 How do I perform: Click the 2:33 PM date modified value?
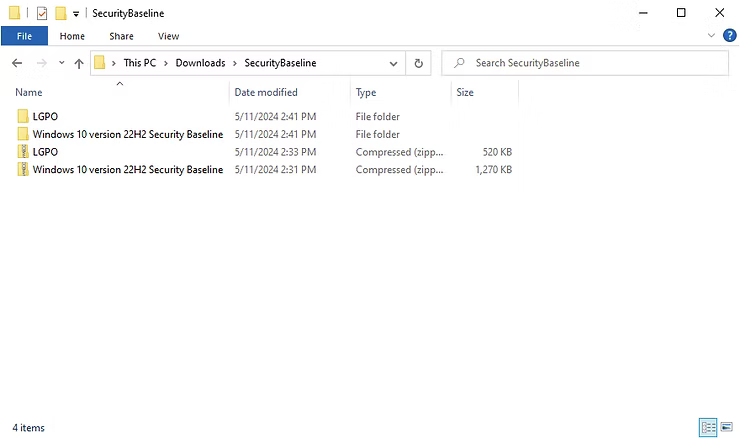275,152
